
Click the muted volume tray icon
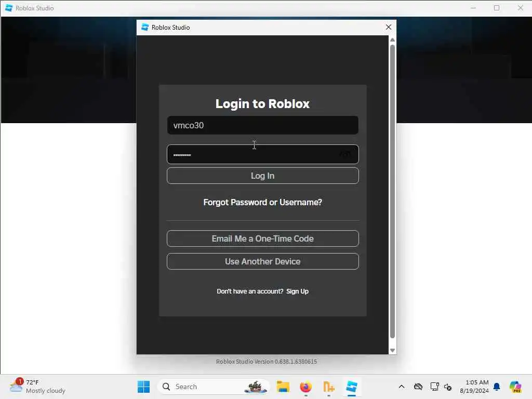click(x=448, y=387)
